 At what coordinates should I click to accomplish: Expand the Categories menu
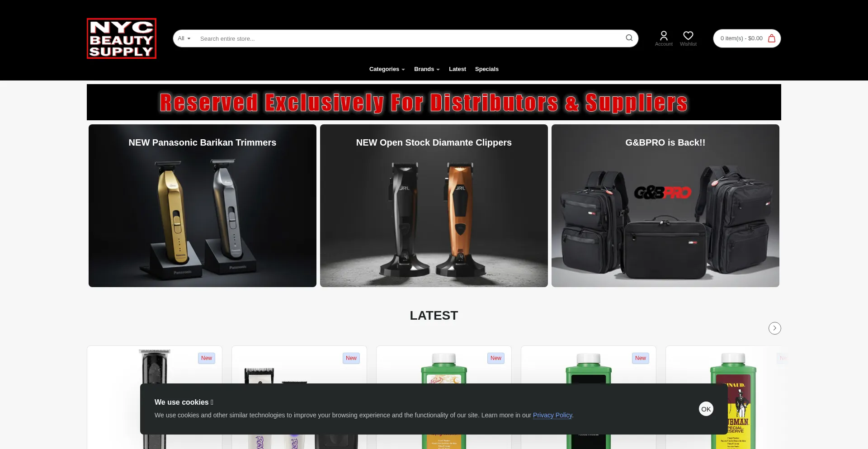coord(387,69)
